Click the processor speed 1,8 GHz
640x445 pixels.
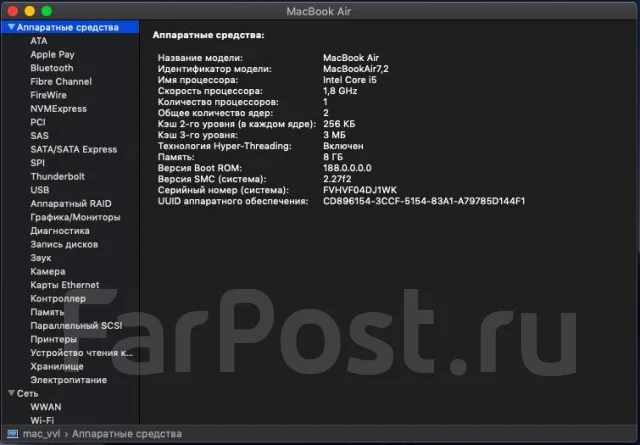[340, 91]
